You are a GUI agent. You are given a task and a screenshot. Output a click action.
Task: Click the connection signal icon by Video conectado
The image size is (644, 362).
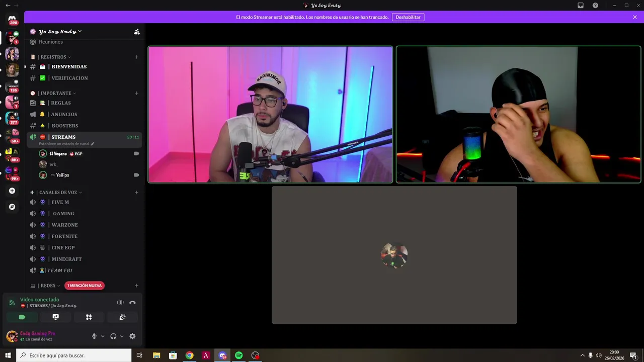(x=12, y=302)
